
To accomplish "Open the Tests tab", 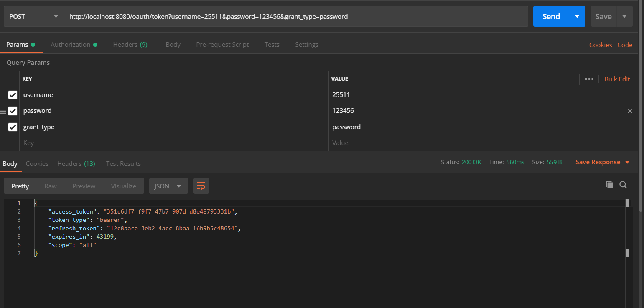I will coord(272,45).
